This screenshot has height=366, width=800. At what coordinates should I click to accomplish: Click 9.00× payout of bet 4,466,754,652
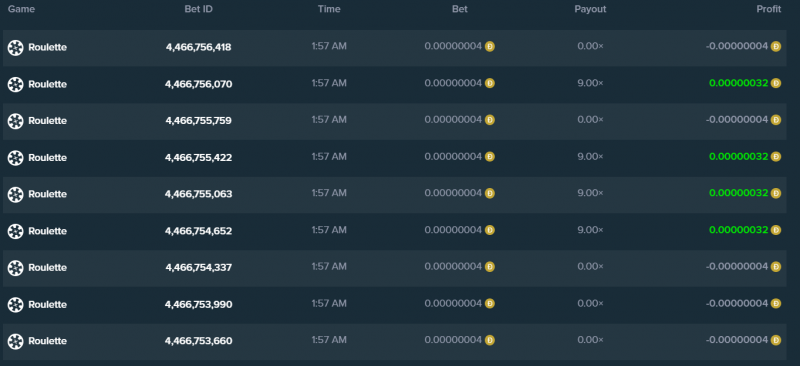point(590,230)
